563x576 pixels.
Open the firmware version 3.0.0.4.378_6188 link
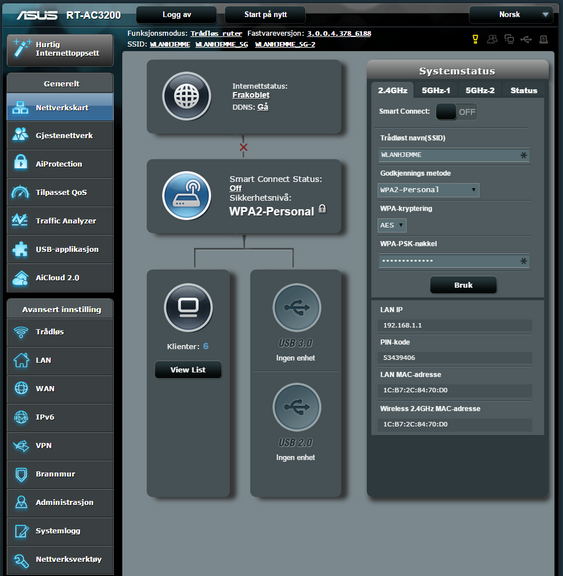pyautogui.click(x=339, y=33)
